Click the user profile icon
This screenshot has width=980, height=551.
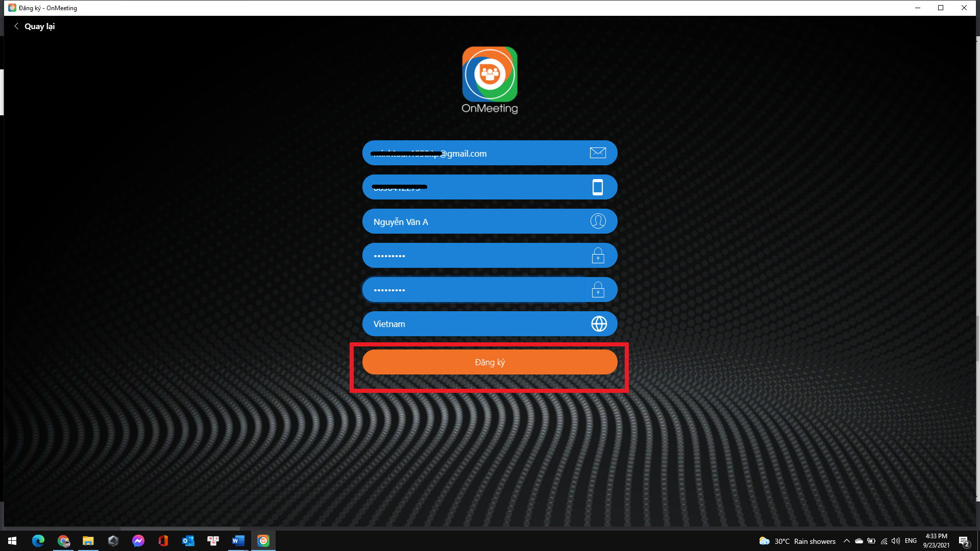point(598,221)
